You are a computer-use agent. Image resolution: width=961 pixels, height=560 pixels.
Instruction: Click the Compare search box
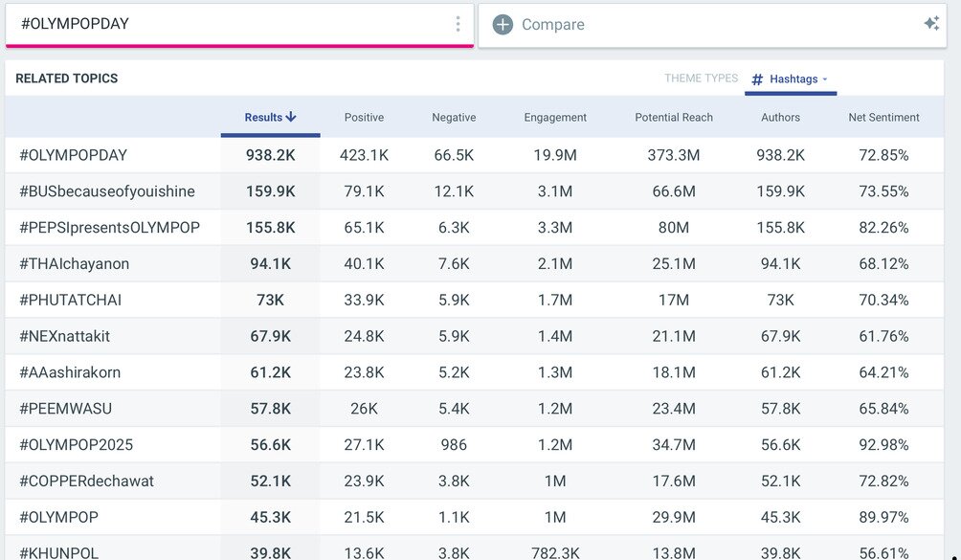tap(712, 25)
